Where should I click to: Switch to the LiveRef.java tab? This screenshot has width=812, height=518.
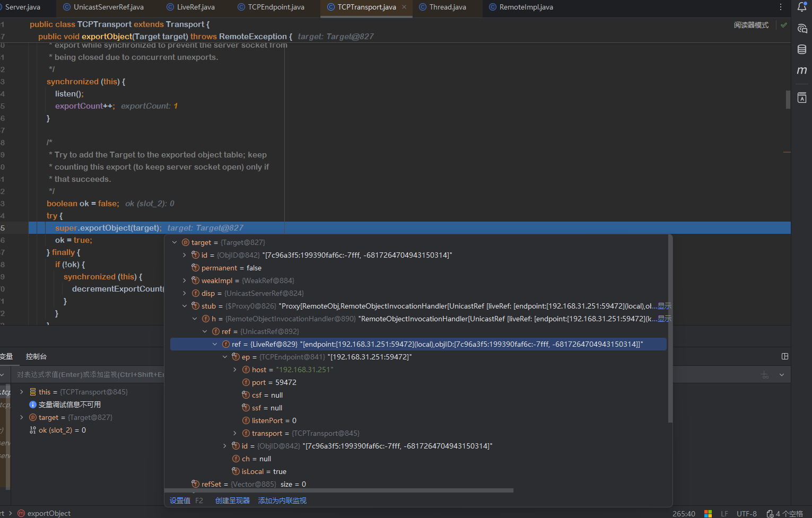coord(195,7)
